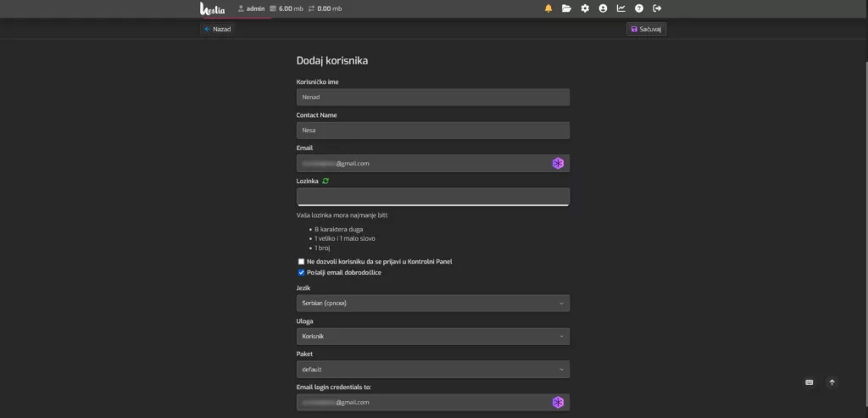This screenshot has height=418, width=868.
Task: Uncheck 'Pošalji email dobrodošlice' checkbox
Action: [x=301, y=272]
